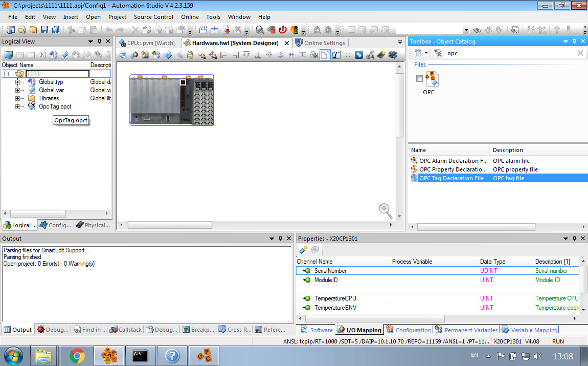Open the command prompt from taskbar
Viewport: 588px width, 366px height.
[140, 355]
